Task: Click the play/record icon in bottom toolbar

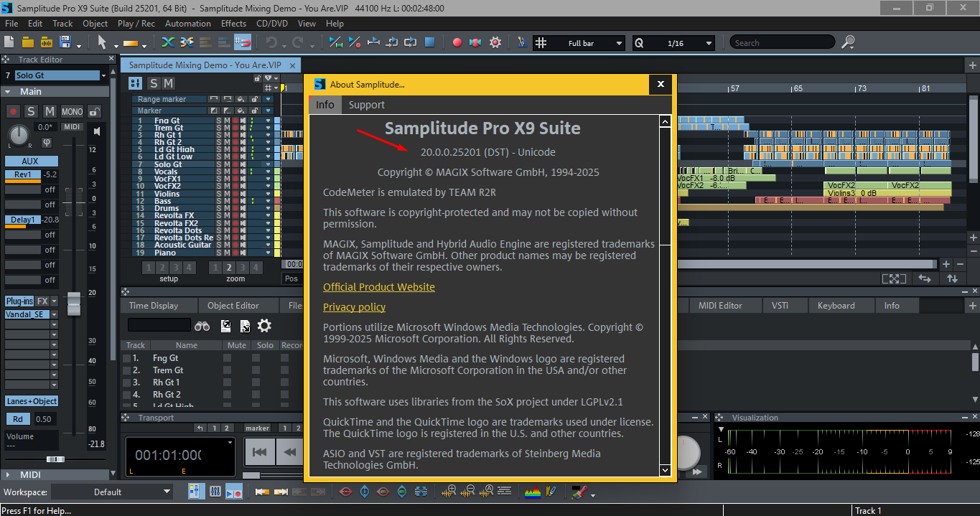Action: pos(234,492)
